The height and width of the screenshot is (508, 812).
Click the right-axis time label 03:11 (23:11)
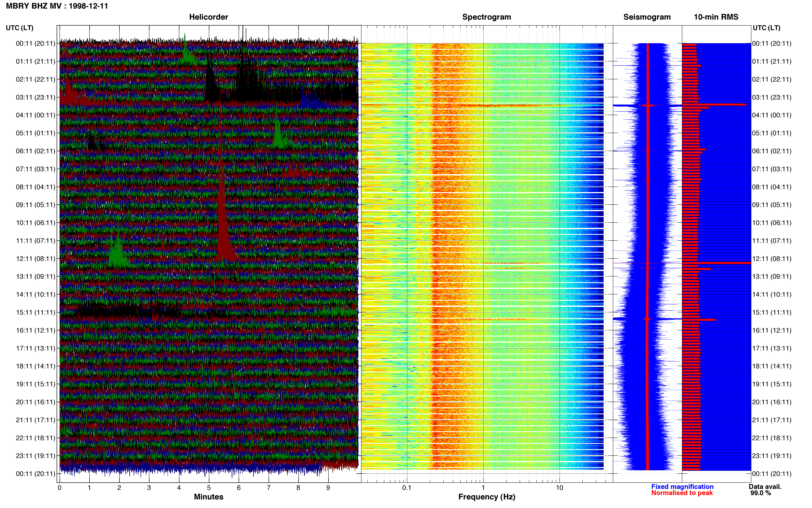772,97
